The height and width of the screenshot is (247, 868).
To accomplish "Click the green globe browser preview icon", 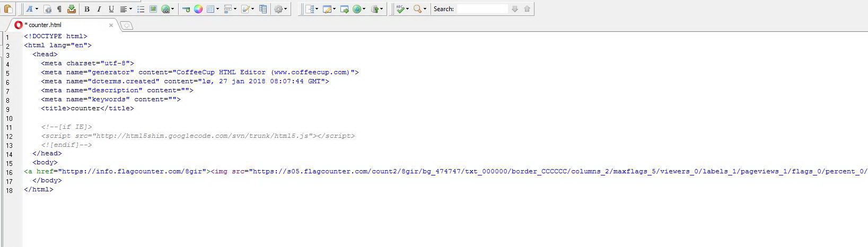I will [357, 9].
